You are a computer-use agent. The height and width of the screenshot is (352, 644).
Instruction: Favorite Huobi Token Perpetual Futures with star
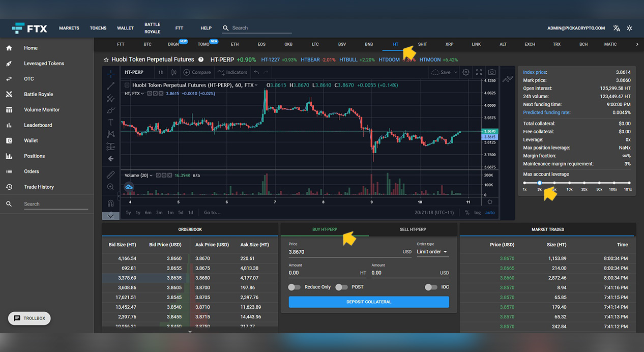point(106,60)
